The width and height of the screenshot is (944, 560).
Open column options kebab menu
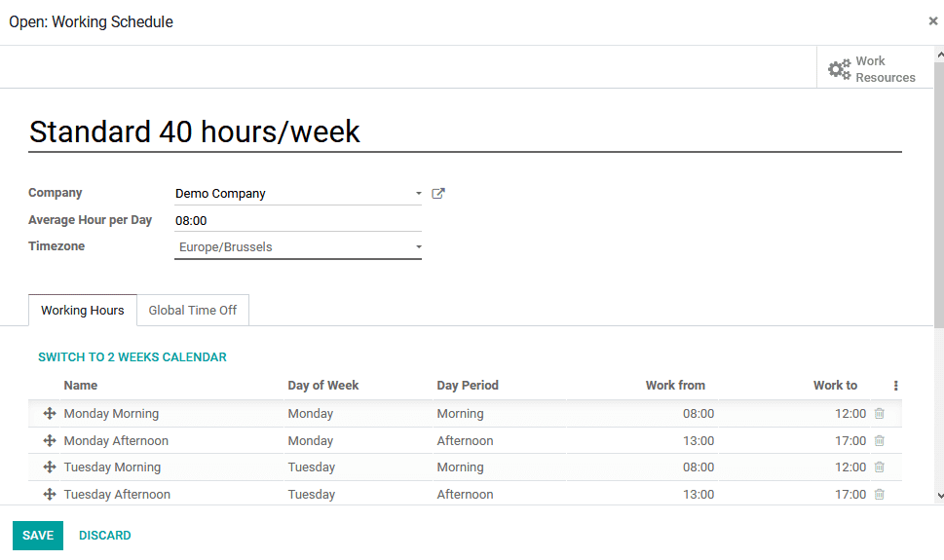(896, 386)
